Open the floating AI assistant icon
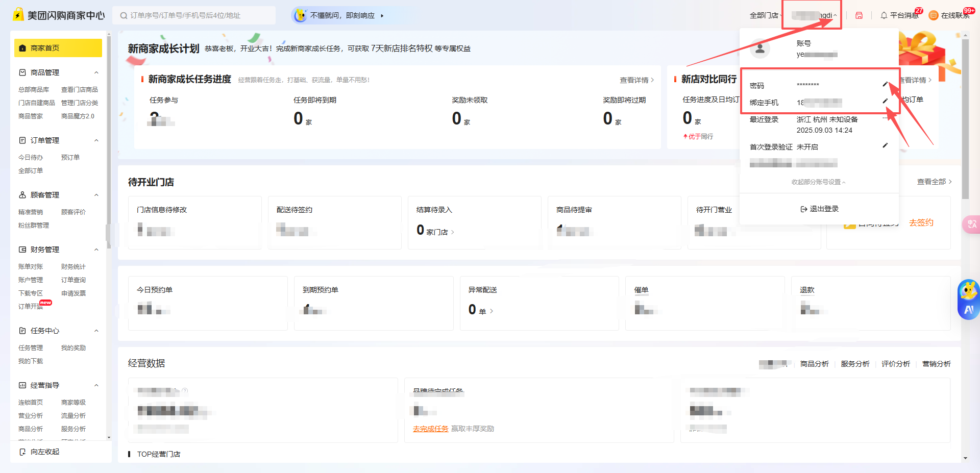The height and width of the screenshot is (473, 980). pyautogui.click(x=968, y=300)
